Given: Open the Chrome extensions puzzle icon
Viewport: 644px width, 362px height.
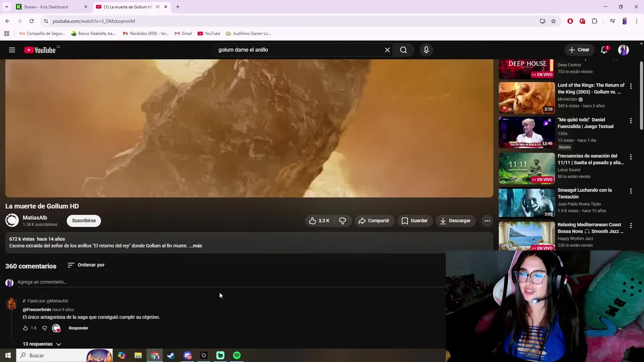Looking at the screenshot, I should click(595, 21).
